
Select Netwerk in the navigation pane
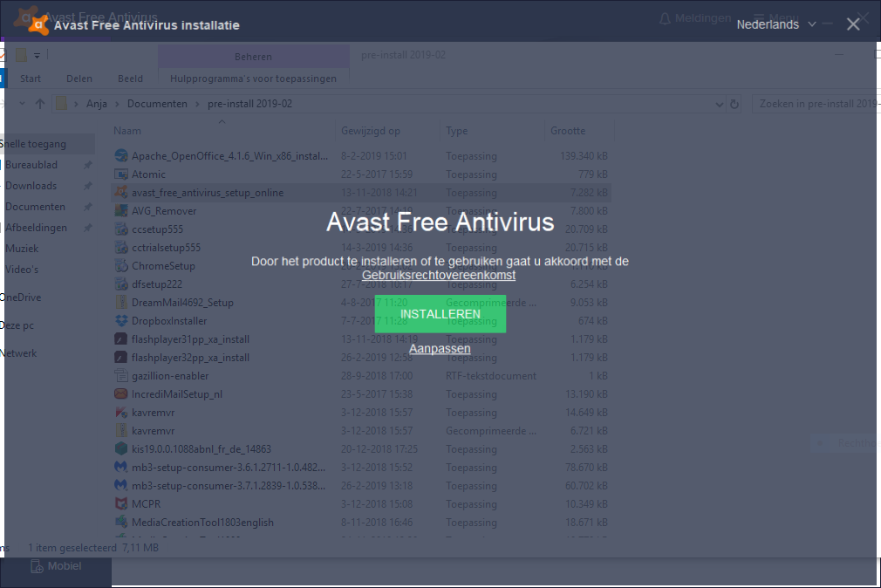[19, 353]
